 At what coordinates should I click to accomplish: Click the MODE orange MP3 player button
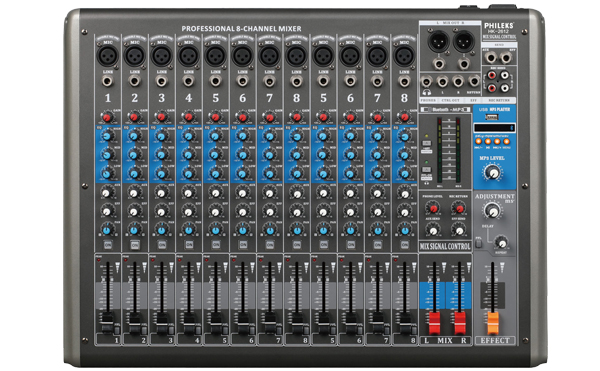point(506,142)
